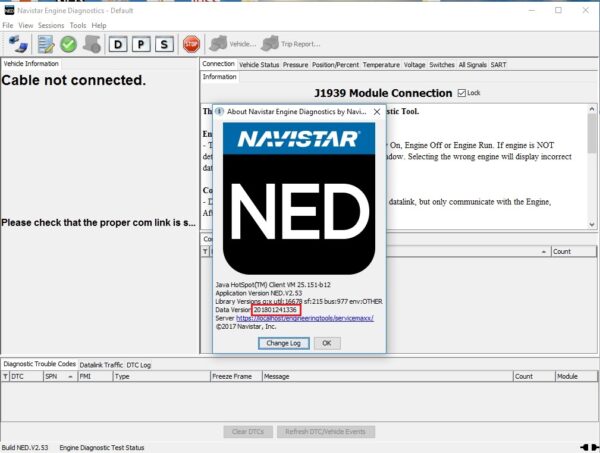Sort by the Module column header
The image size is (600, 453).
pos(576,376)
